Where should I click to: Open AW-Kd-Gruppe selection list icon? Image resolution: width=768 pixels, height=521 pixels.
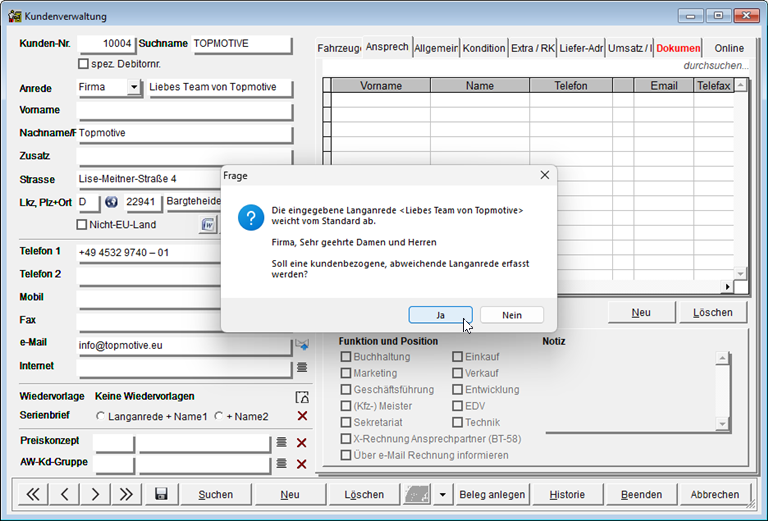(281, 463)
